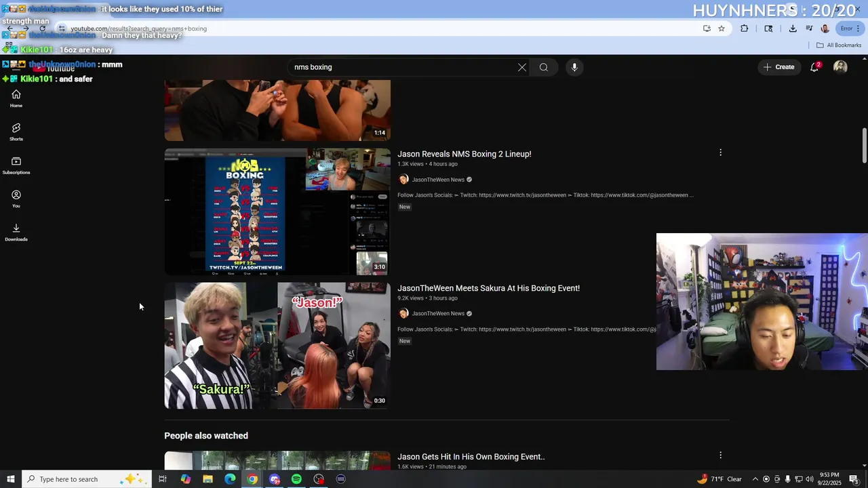Open Chrome profile avatar
The width and height of the screenshot is (868, 488).
(825, 28)
